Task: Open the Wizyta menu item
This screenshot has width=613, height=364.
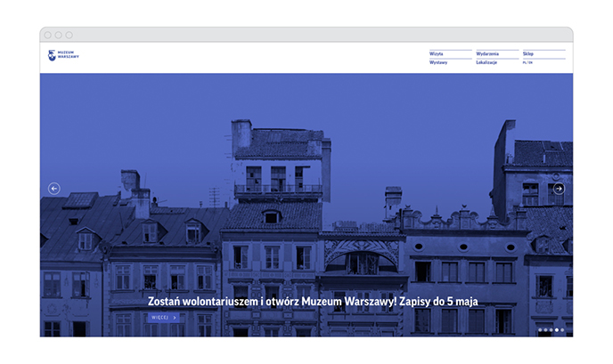Action: (437, 53)
